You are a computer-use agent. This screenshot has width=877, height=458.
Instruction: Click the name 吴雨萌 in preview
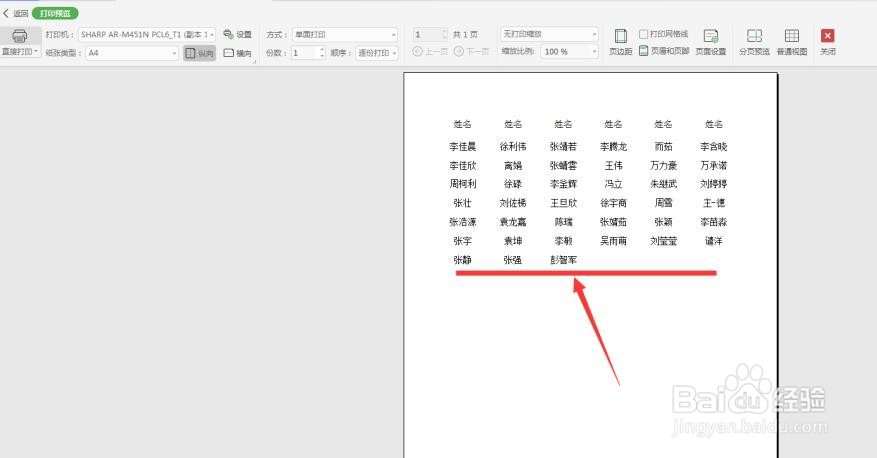click(614, 241)
